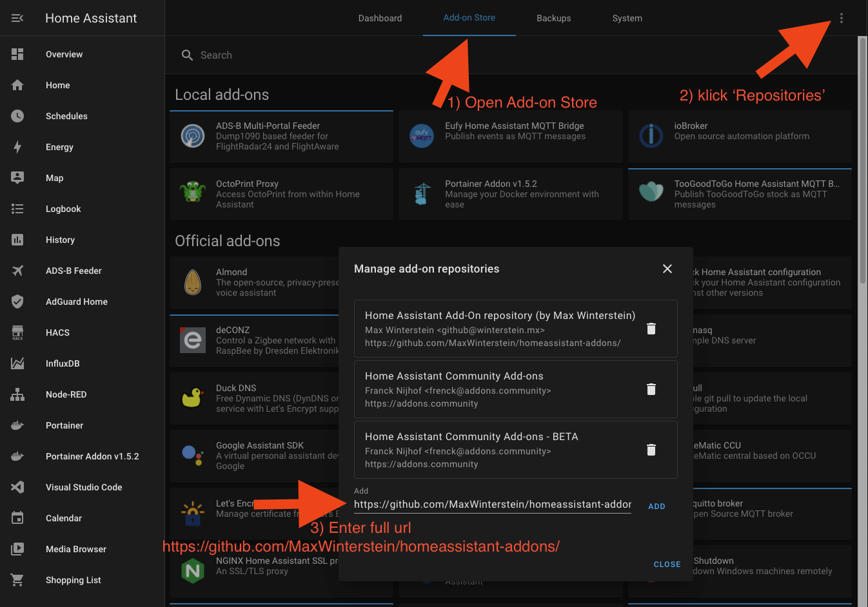The height and width of the screenshot is (607, 868).
Task: Delete the Home Assistant Community Add-ons repository
Action: click(651, 389)
